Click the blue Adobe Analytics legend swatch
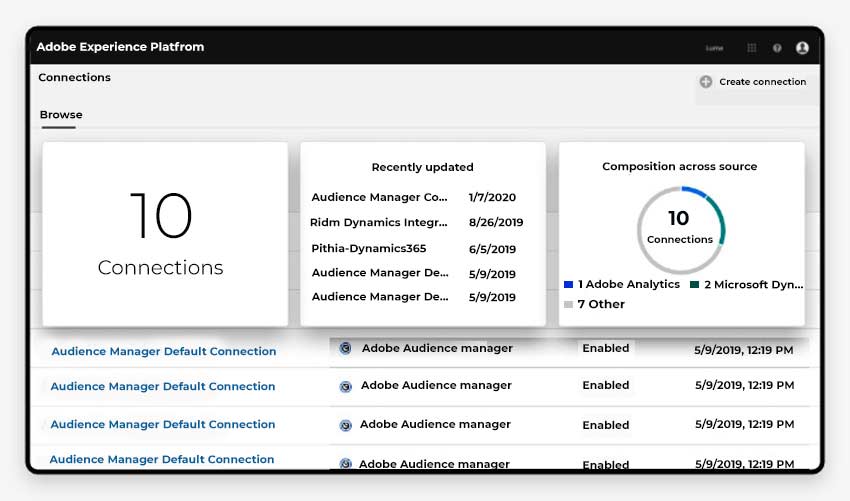 tap(568, 285)
